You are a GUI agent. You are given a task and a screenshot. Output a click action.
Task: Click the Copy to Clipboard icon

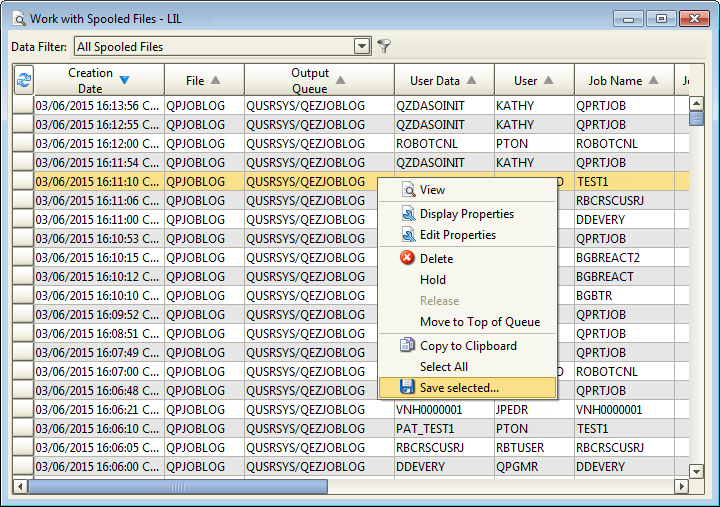pos(408,346)
